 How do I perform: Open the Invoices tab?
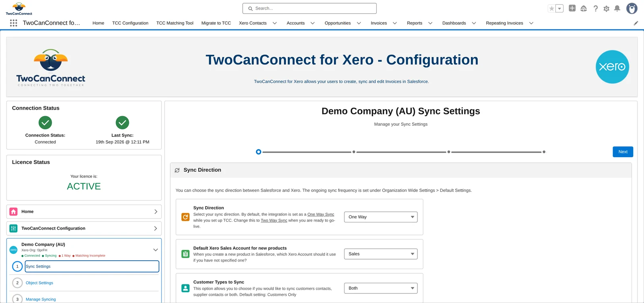pos(379,23)
